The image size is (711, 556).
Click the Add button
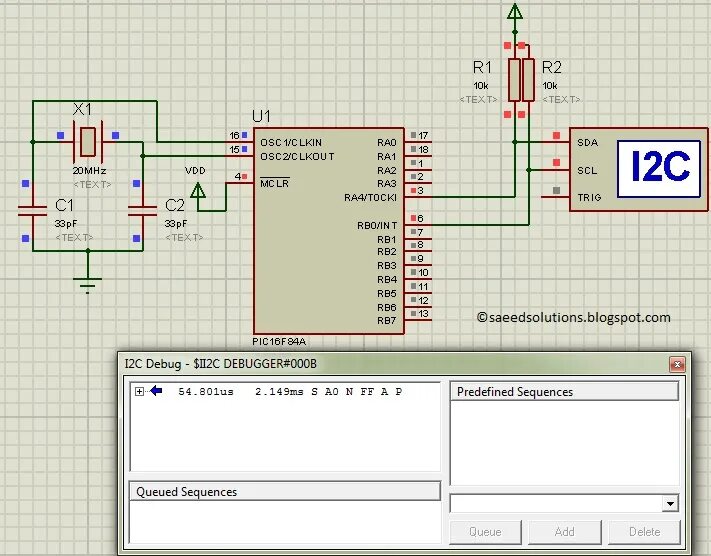[565, 532]
